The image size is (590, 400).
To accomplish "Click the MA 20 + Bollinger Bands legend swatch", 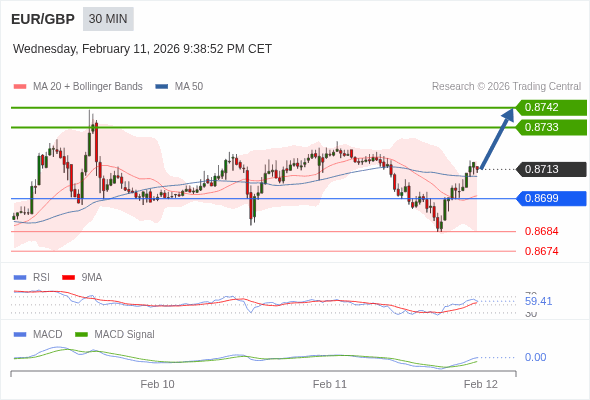I will click(x=20, y=87).
